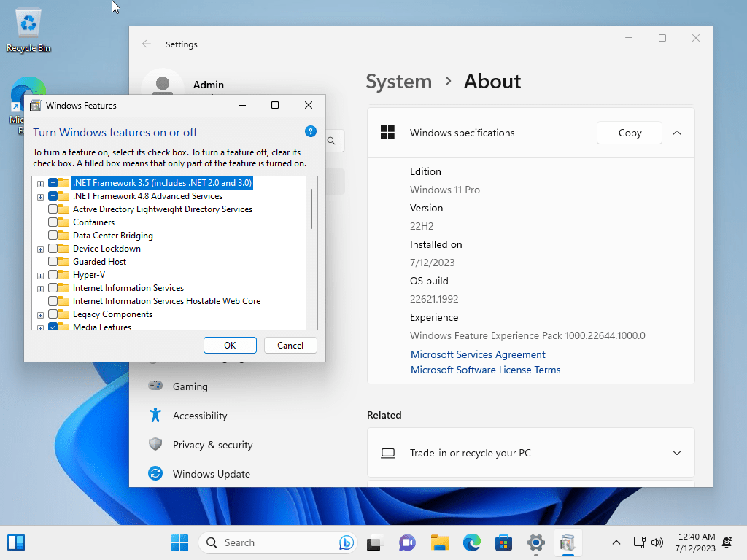Click the search magnifier in Settings
This screenshot has height=560, width=747.
pos(331,141)
